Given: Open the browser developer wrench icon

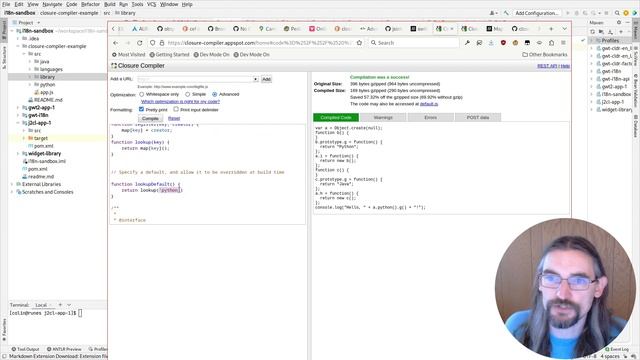Looking at the screenshot, I should click(x=467, y=43).
